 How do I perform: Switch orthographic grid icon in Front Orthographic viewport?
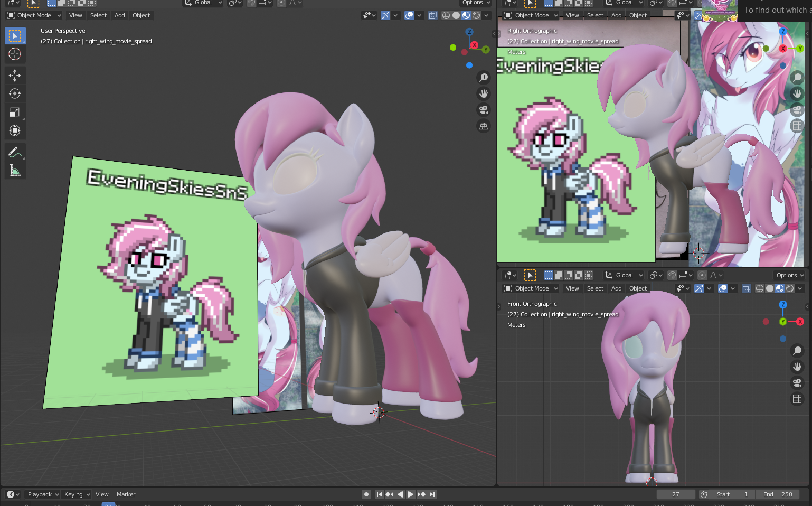tap(797, 399)
